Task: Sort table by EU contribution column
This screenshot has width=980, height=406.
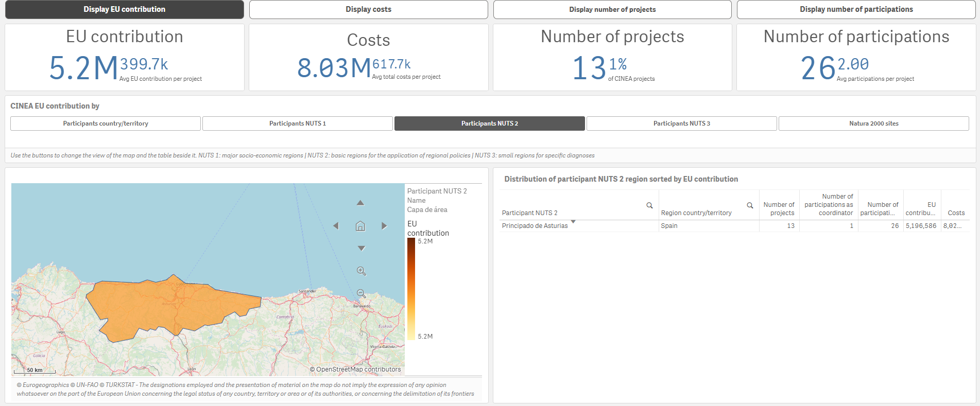Action: (x=921, y=209)
